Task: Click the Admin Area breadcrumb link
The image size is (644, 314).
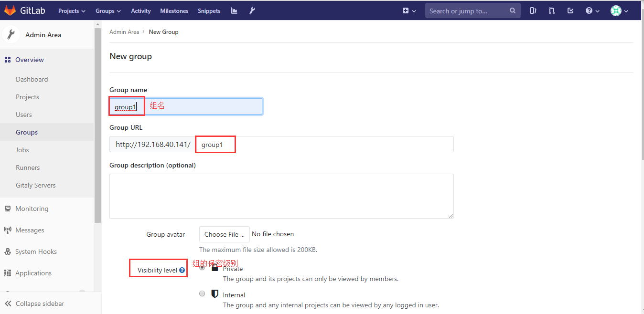Action: point(124,32)
